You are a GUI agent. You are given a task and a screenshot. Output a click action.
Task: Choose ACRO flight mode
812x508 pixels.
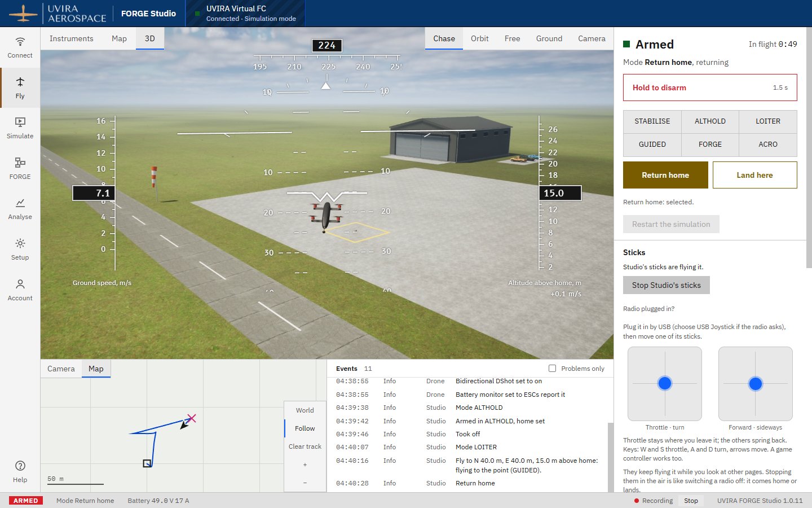(x=768, y=144)
